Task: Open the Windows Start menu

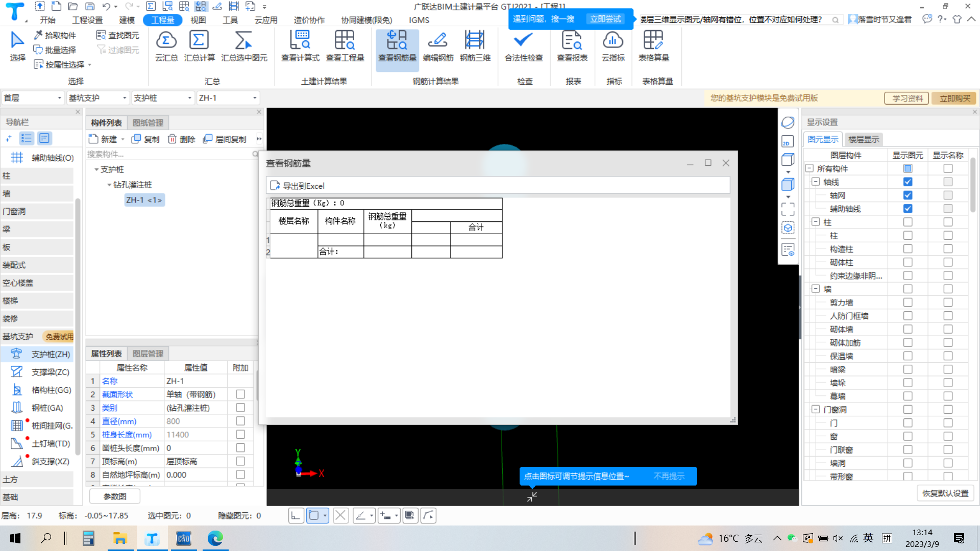Action: [15, 538]
